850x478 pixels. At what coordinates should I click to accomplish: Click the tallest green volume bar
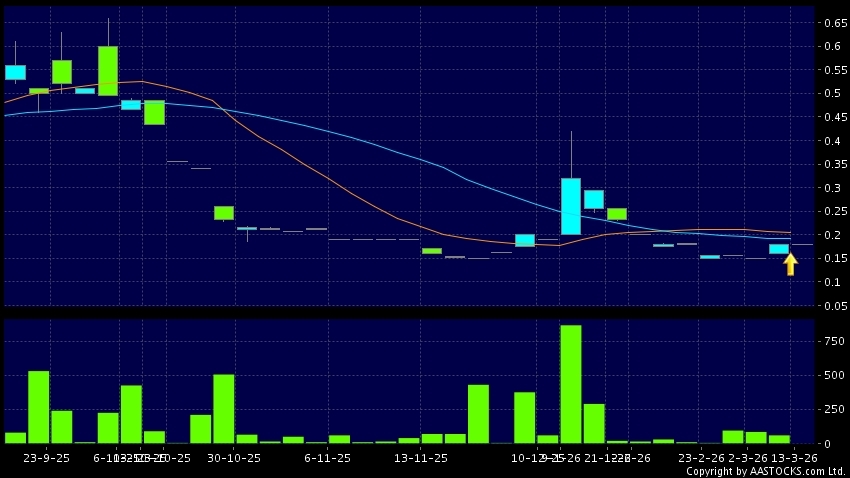coord(571,384)
